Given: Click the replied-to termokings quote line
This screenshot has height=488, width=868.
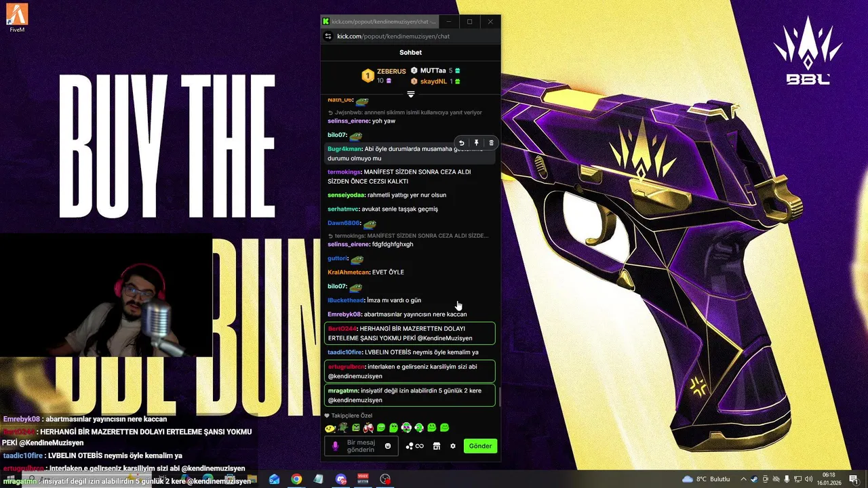Looking at the screenshot, I should pyautogui.click(x=408, y=236).
